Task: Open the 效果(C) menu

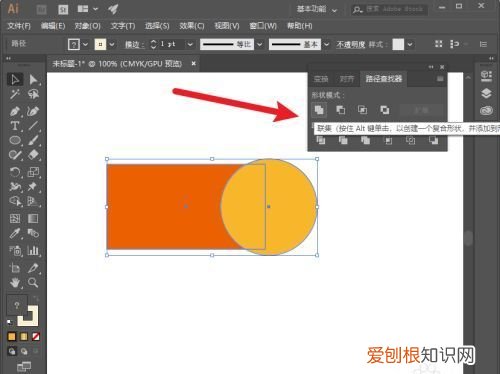Action: point(192,26)
